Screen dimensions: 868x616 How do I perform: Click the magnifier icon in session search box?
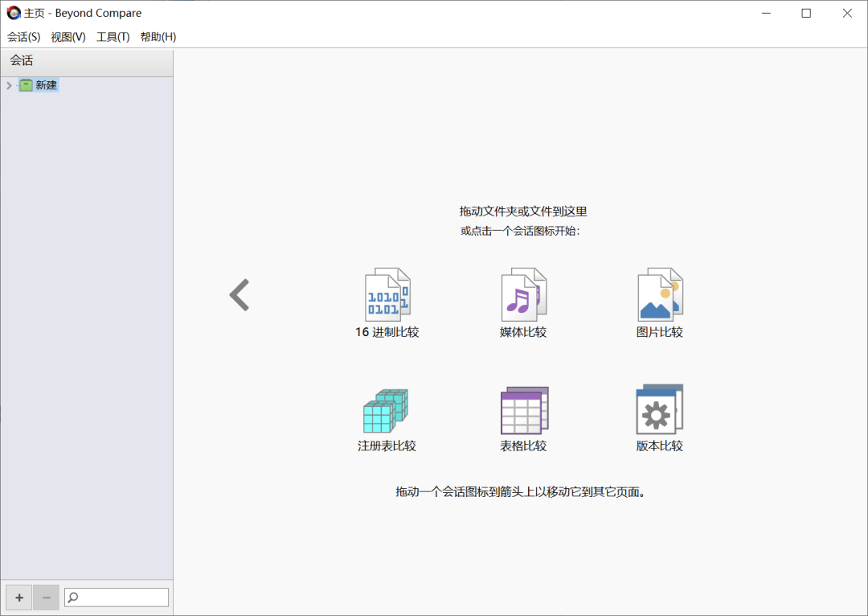pyautogui.click(x=73, y=598)
